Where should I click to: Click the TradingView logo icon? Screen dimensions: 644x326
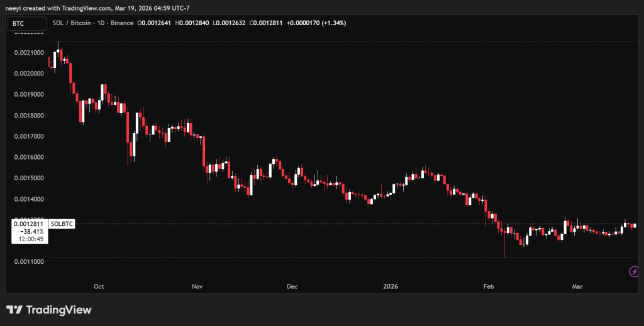(14, 310)
